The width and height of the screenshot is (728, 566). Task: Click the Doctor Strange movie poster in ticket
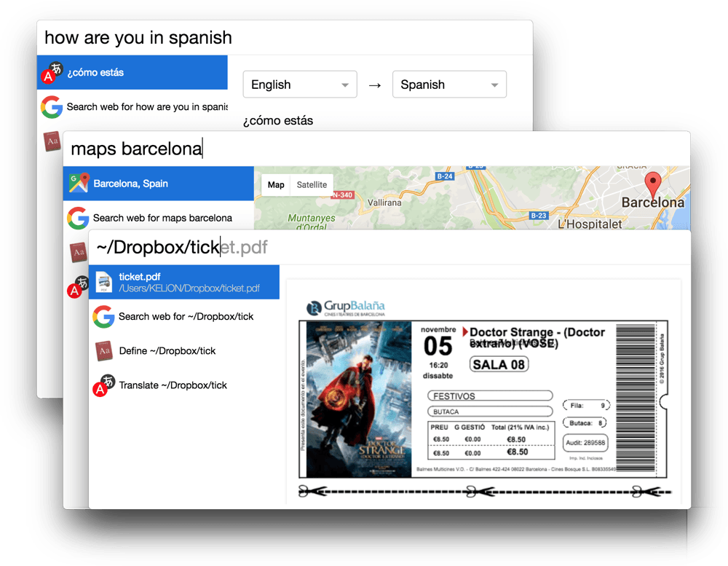pyautogui.click(x=359, y=399)
